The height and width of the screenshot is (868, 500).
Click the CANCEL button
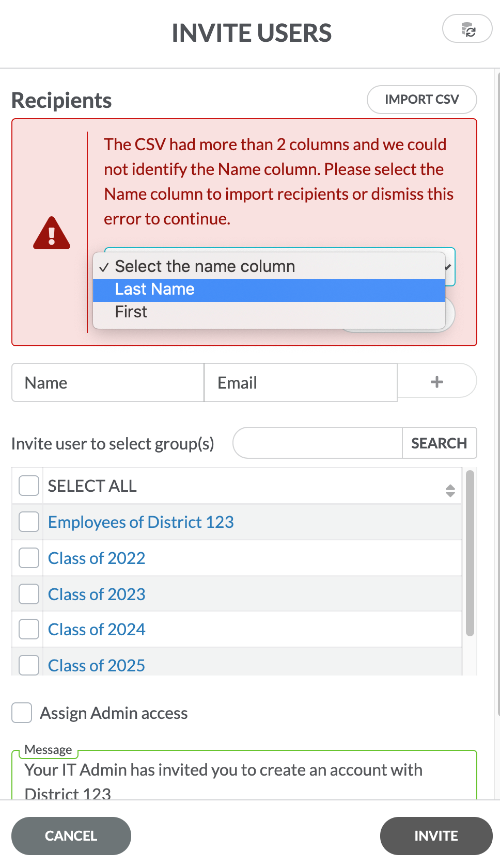[x=71, y=835]
